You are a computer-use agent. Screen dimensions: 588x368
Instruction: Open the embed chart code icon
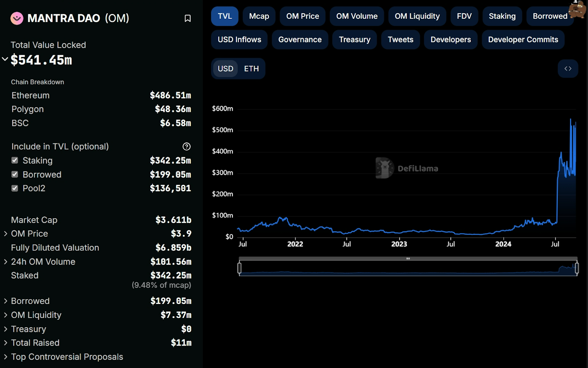tap(568, 68)
